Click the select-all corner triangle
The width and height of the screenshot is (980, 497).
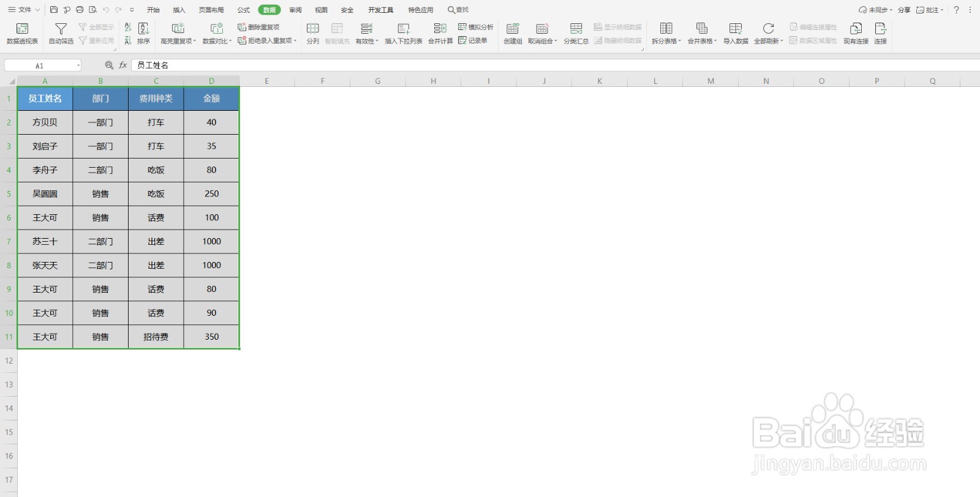(11, 81)
